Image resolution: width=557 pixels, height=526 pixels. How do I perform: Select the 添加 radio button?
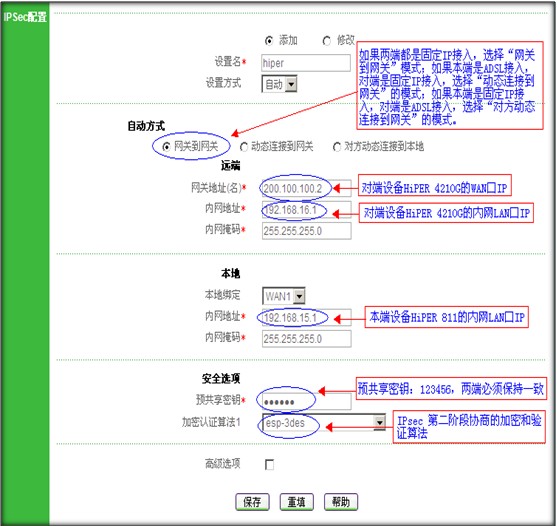point(269,41)
